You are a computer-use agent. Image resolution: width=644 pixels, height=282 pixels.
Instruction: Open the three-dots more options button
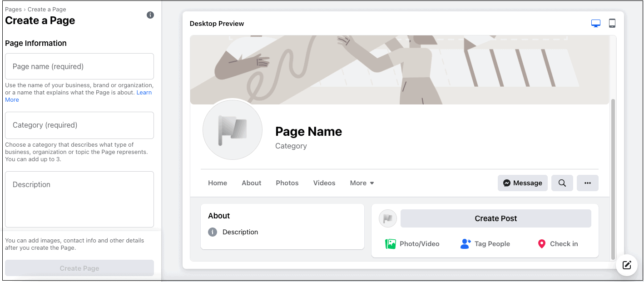588,183
